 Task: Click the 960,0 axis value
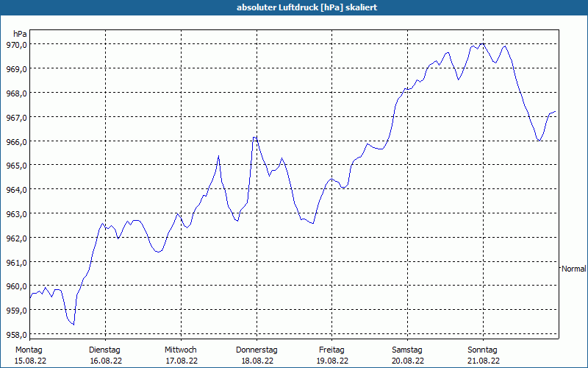point(16,286)
